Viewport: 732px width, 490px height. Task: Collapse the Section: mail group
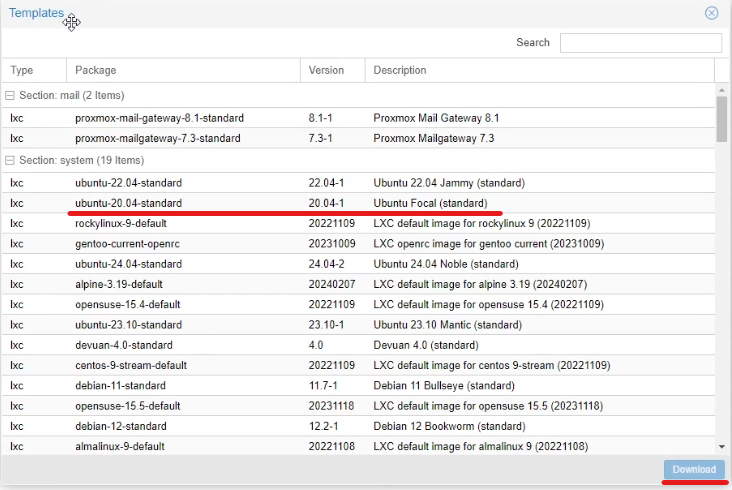tap(9, 96)
